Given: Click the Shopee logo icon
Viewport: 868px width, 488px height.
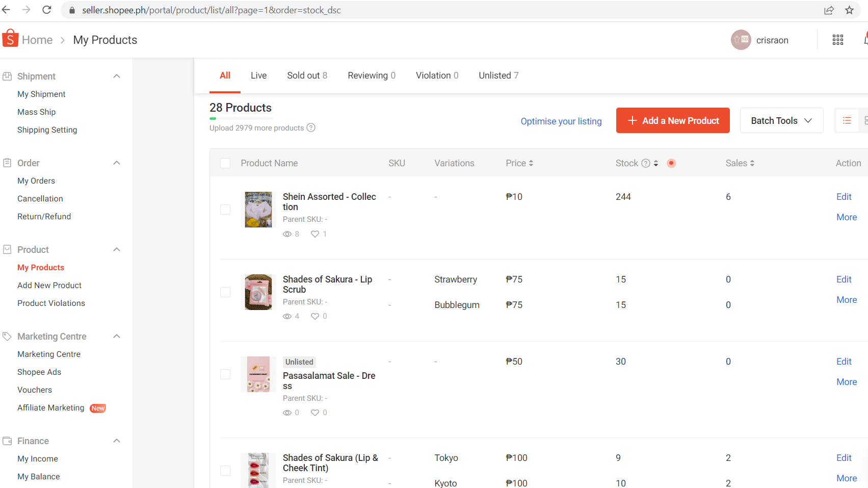Looking at the screenshot, I should 10,39.
